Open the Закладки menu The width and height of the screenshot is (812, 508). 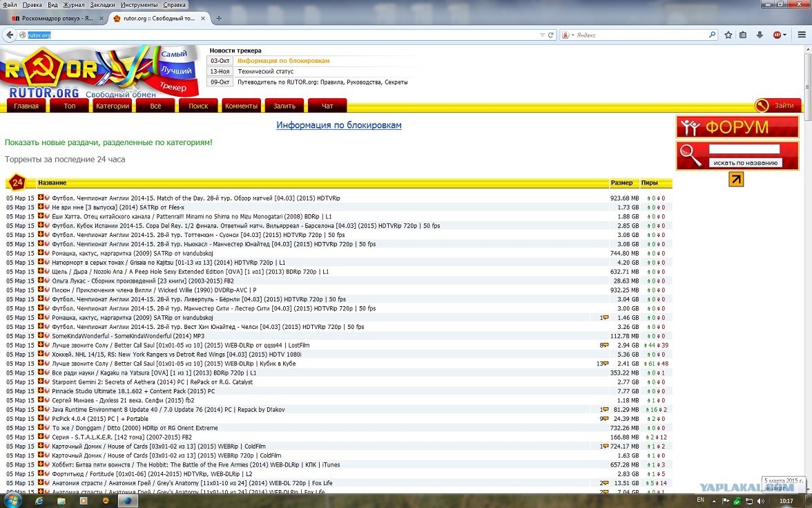click(102, 5)
